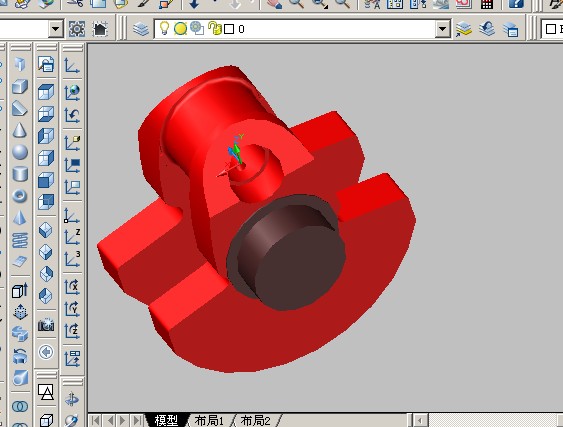Screen dimensions: 563x427
Task: Define UCS by 3 points
Action: [x=72, y=259]
